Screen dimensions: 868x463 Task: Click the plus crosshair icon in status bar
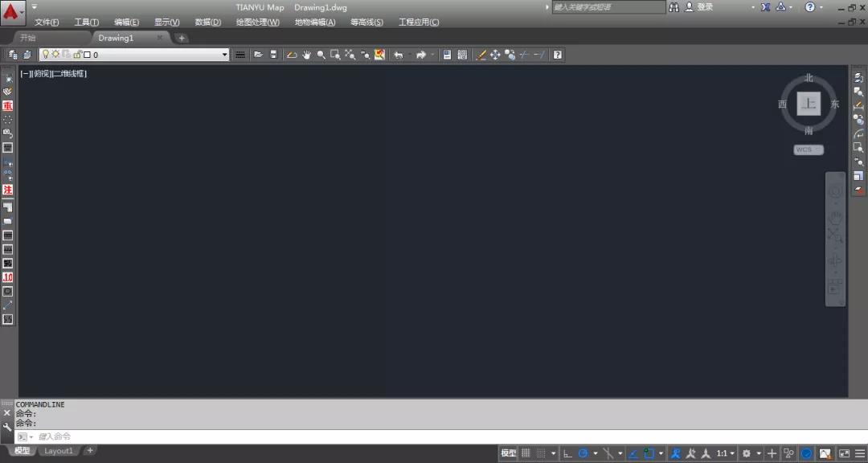click(772, 453)
